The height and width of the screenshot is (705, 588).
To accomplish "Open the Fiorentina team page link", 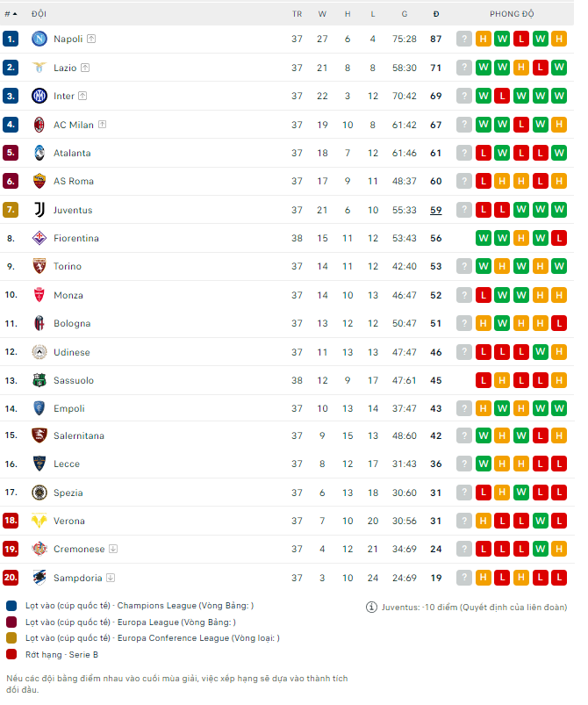I will click(x=75, y=238).
